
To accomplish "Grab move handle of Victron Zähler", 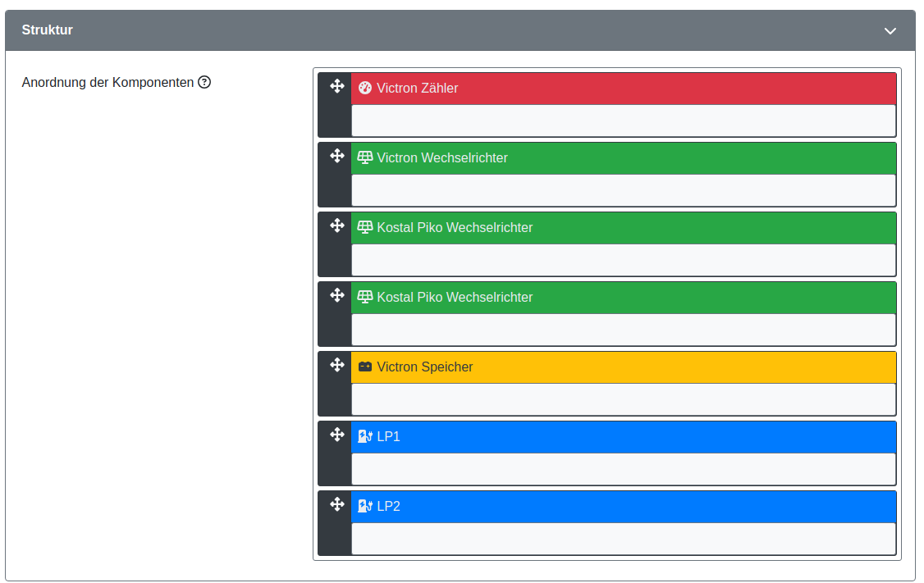I will point(337,86).
